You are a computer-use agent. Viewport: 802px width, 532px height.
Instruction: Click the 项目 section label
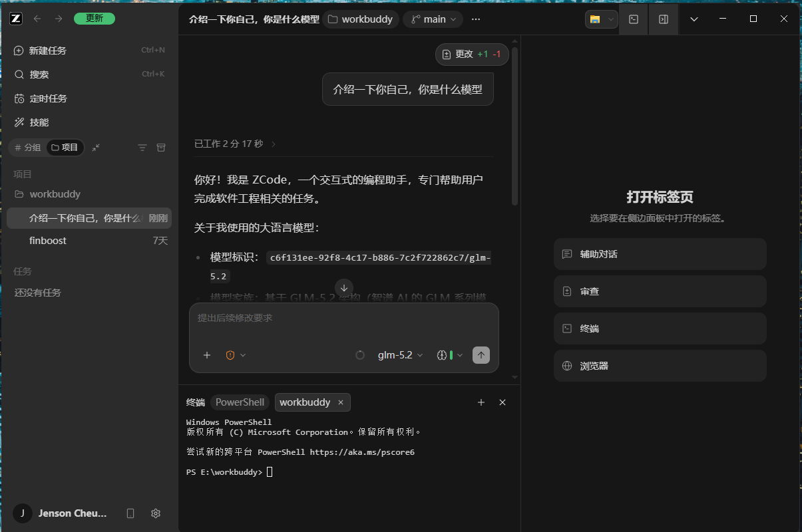click(x=23, y=174)
